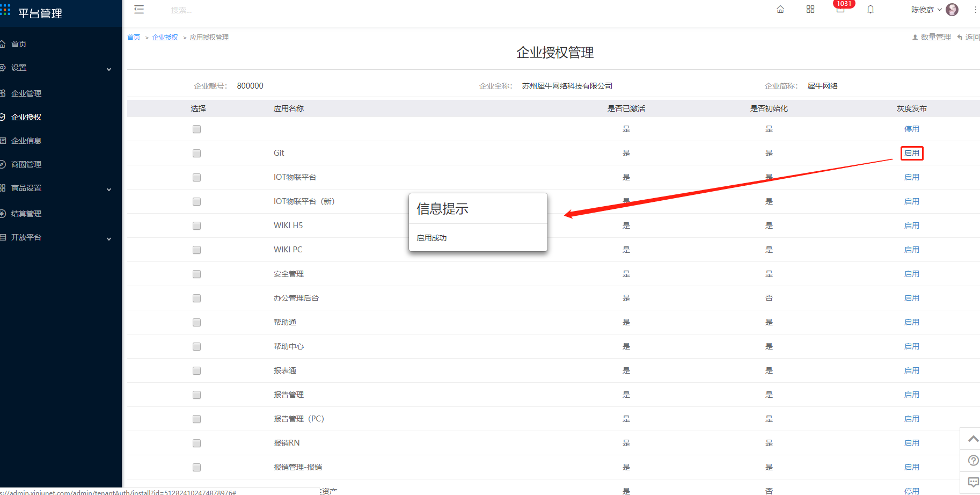This screenshot has width=980, height=495.
Task: Click 返回 link at top right
Action: 969,37
